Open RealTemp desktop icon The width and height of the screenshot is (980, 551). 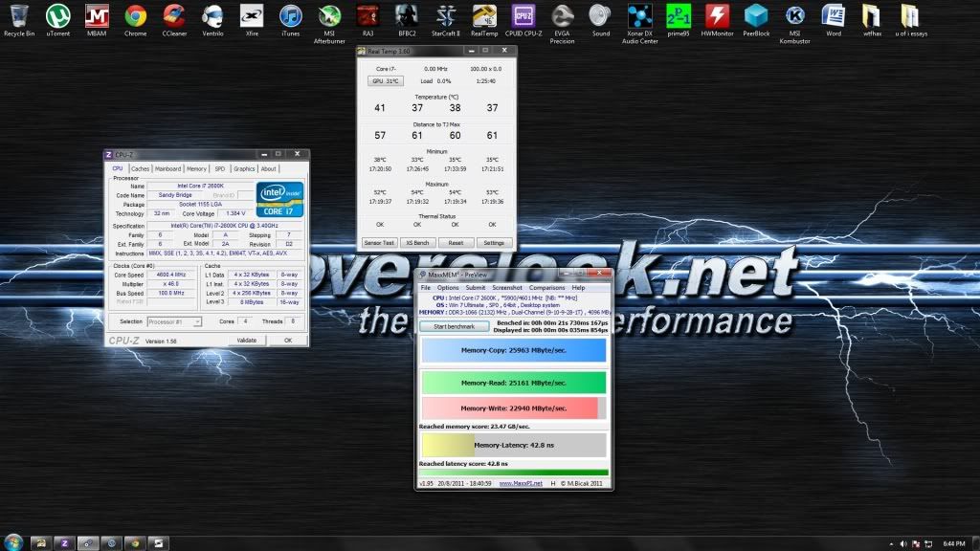pos(483,20)
